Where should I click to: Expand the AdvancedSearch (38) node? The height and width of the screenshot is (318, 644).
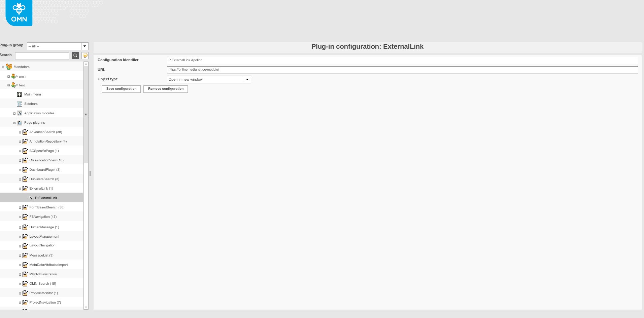click(x=20, y=132)
